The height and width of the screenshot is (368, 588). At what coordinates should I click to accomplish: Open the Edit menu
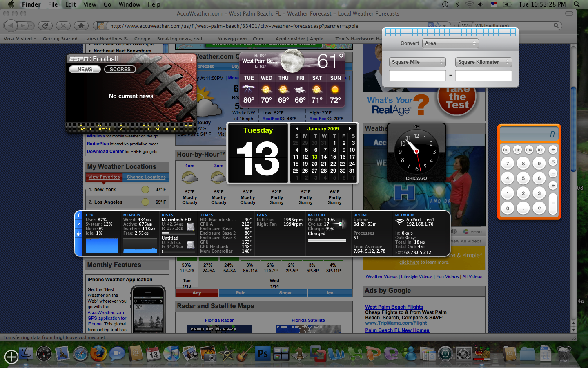pos(71,4)
